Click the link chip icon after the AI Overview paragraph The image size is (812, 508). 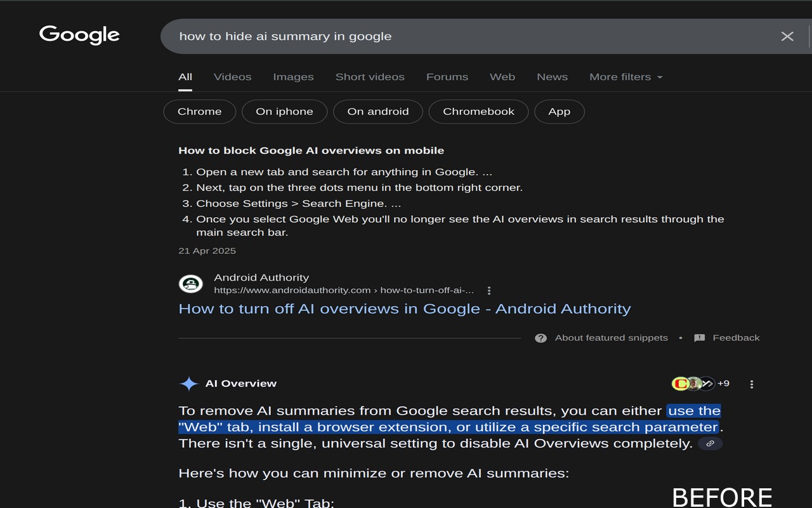(x=710, y=443)
